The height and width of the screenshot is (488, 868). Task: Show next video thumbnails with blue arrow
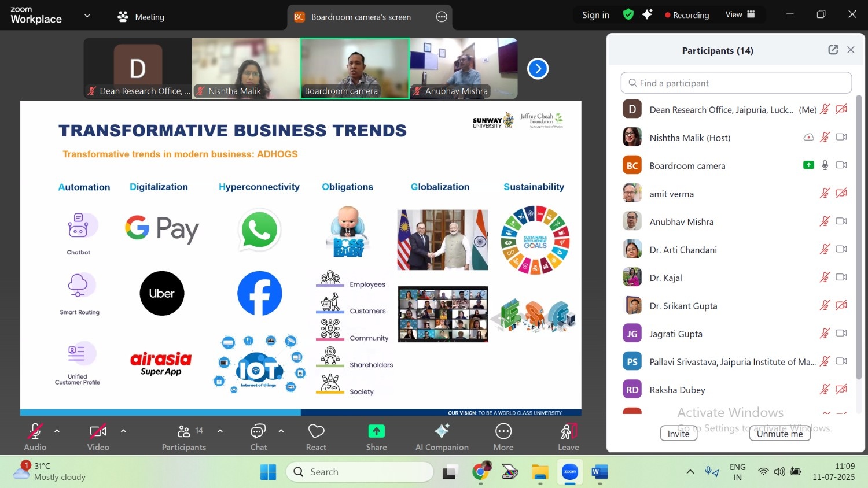pyautogui.click(x=538, y=69)
